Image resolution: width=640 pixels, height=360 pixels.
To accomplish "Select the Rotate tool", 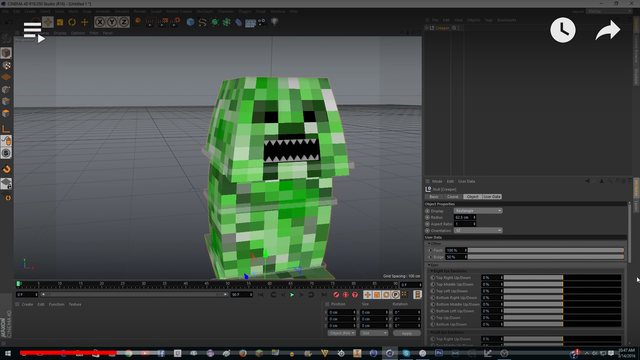I will tap(72, 22).
